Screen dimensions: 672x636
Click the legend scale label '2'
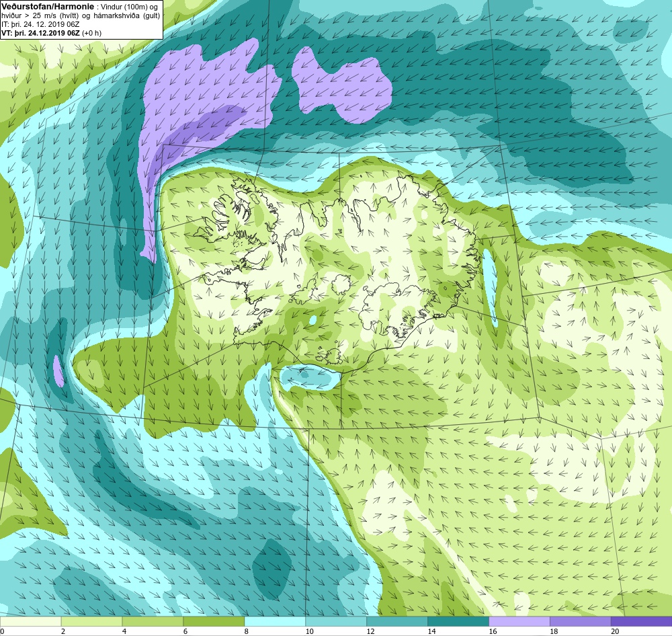click(63, 631)
